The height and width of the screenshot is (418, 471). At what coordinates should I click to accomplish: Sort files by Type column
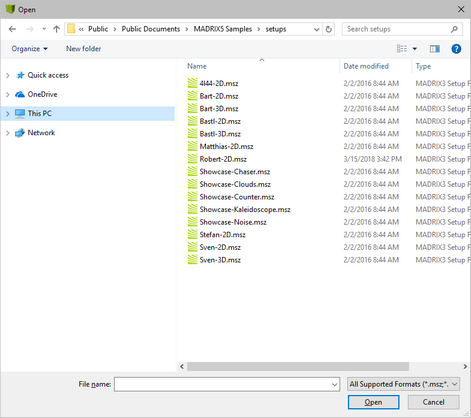[x=423, y=66]
